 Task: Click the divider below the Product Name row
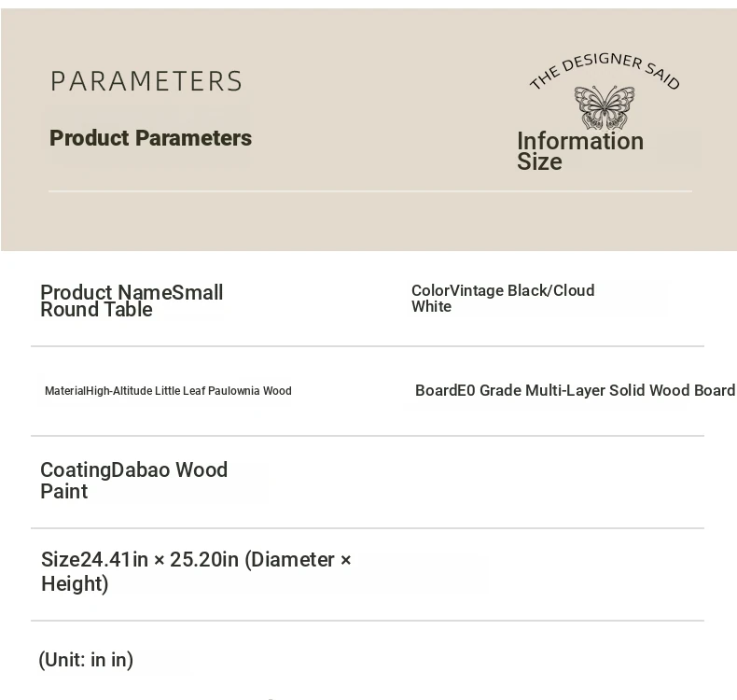(368, 346)
